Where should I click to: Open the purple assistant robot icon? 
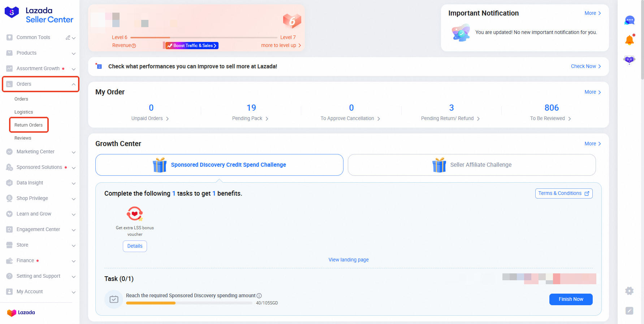click(630, 60)
